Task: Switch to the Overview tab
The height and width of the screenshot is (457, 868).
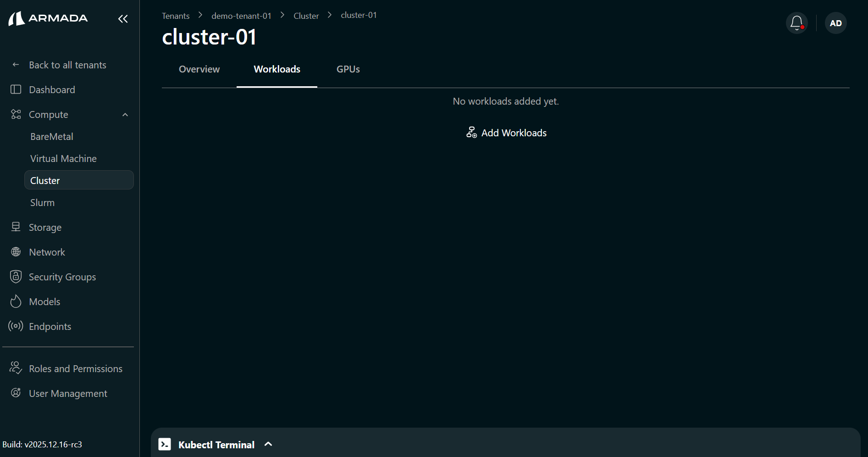Action: coord(199,69)
